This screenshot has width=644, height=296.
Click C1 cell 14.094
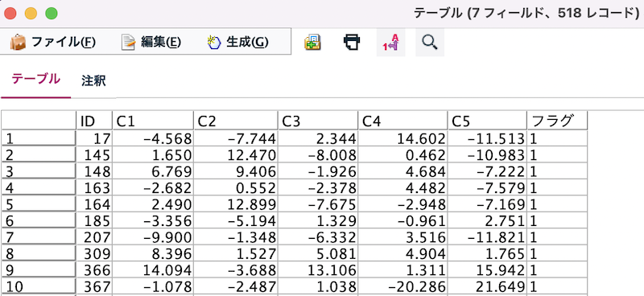tap(153, 270)
